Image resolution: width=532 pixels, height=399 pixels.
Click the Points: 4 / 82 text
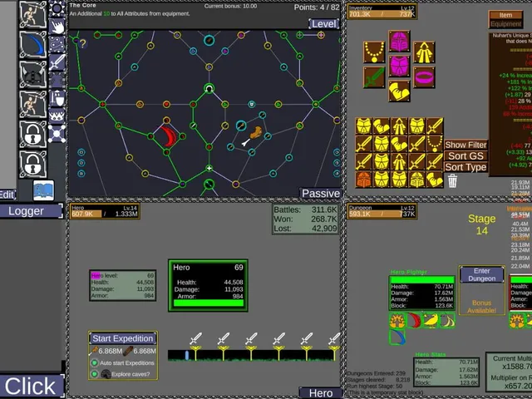pos(317,7)
